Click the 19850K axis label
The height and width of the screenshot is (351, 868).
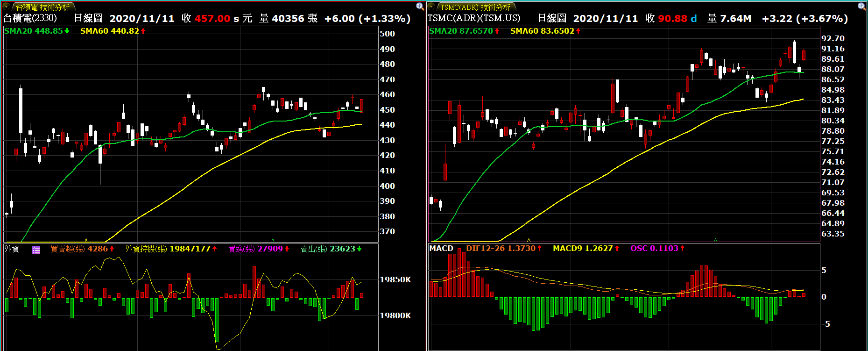pos(395,279)
